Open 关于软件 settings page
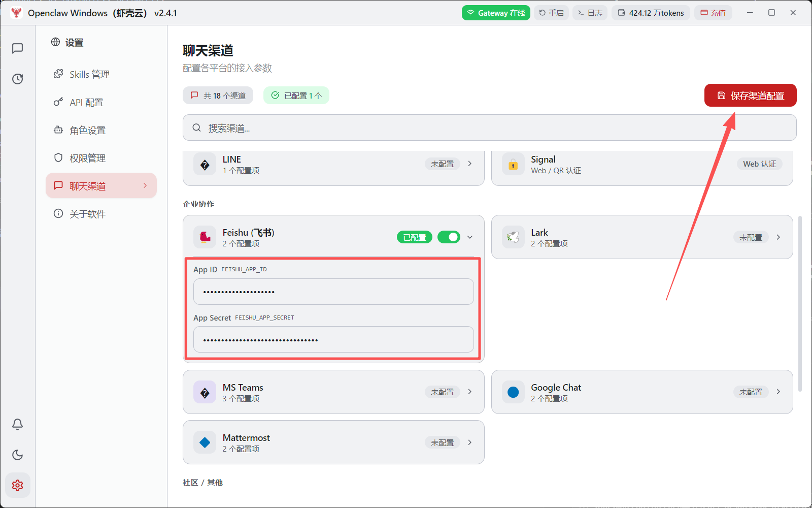The width and height of the screenshot is (812, 508). tap(101, 214)
